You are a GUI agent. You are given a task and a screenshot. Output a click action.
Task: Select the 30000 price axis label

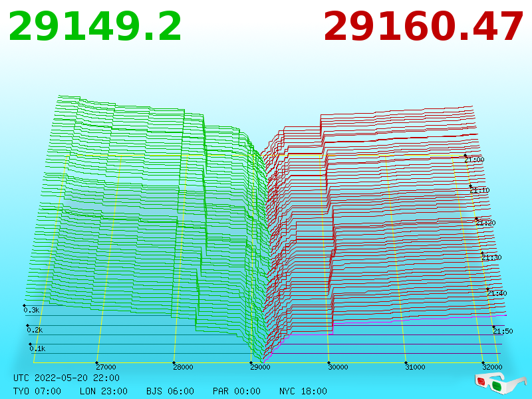point(338,367)
